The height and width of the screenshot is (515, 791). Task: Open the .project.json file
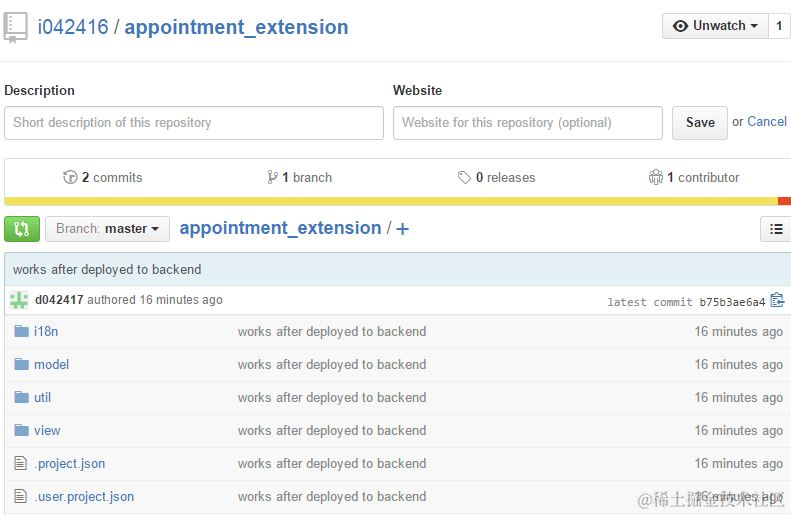point(70,464)
